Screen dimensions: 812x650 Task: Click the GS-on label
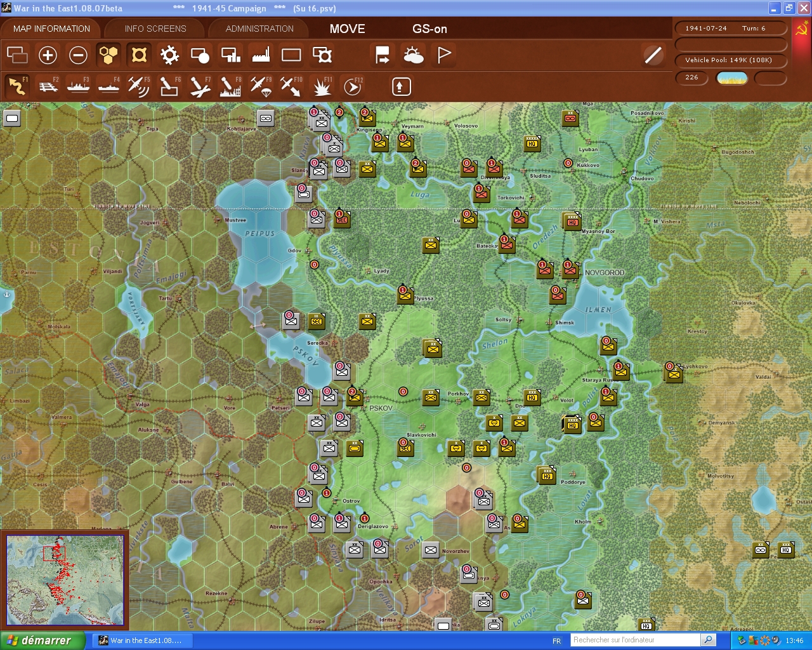click(x=429, y=29)
